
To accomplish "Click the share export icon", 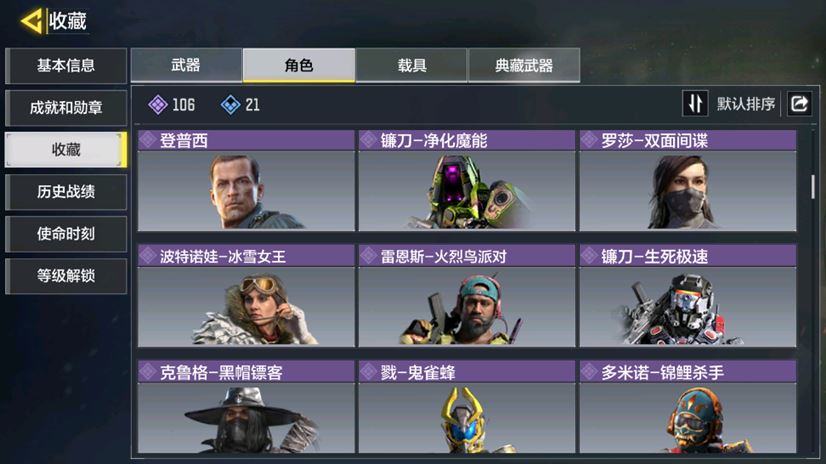I will (799, 103).
